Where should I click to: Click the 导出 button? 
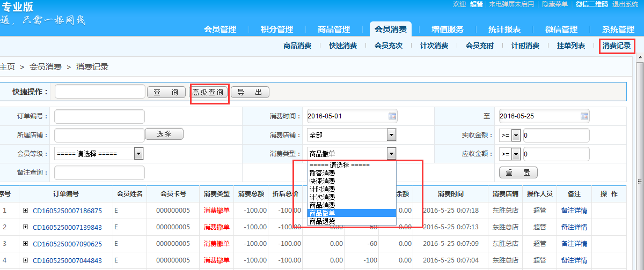click(x=250, y=92)
